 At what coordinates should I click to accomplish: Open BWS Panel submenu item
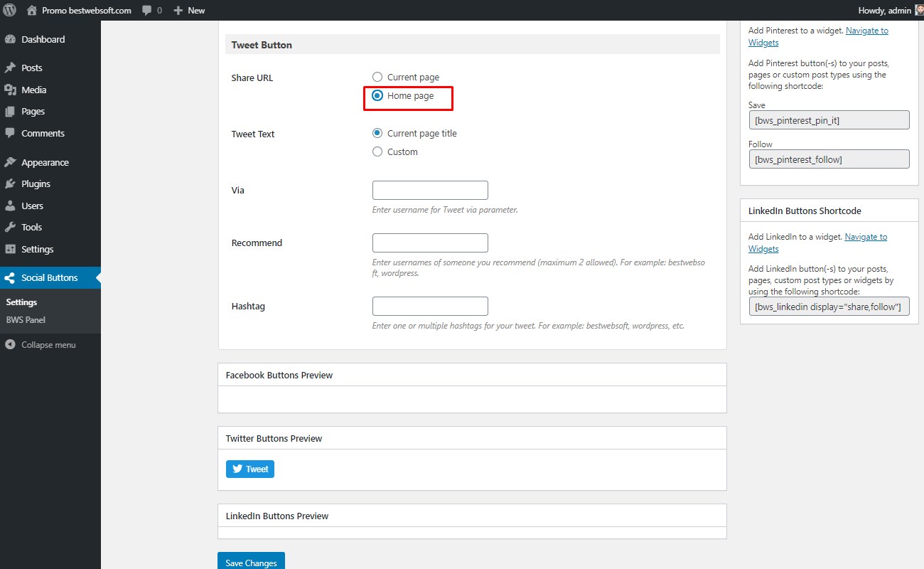click(x=26, y=319)
